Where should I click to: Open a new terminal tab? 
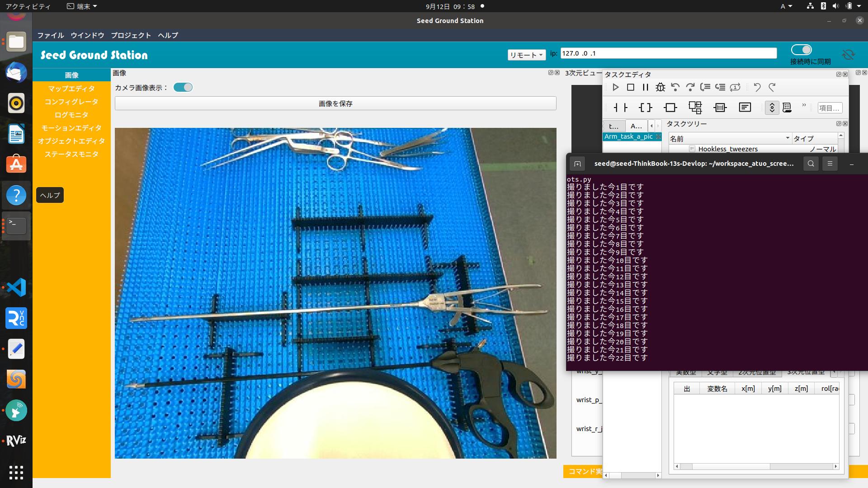(578, 164)
